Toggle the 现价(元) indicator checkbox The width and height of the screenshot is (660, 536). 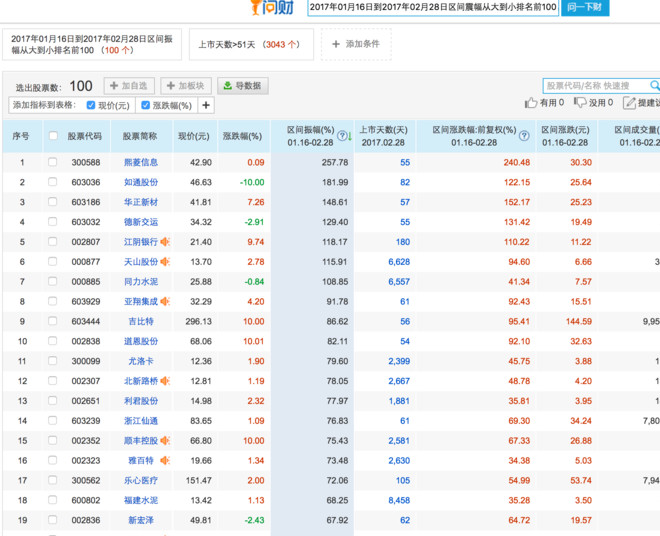90,105
